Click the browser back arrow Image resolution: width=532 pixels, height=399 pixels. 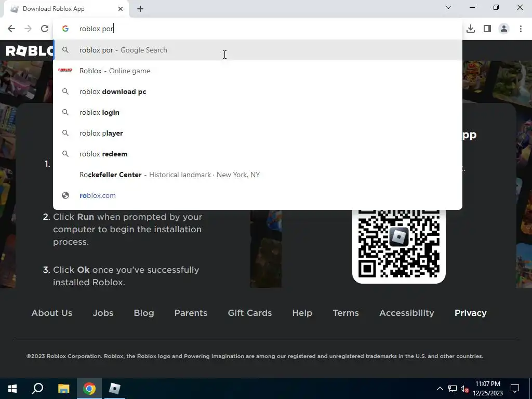click(x=11, y=29)
